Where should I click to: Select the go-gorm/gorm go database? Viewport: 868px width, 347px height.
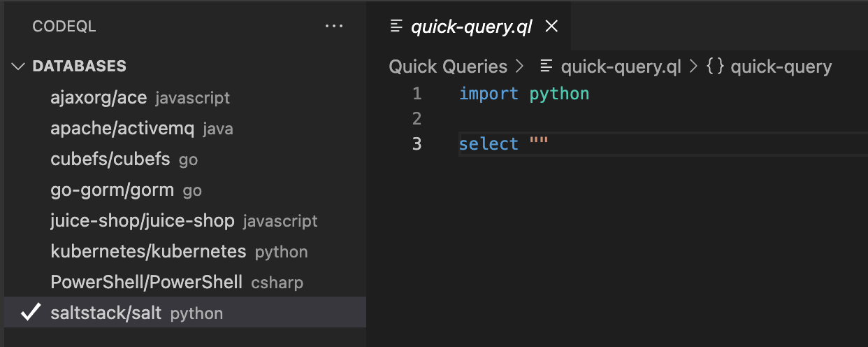185,190
